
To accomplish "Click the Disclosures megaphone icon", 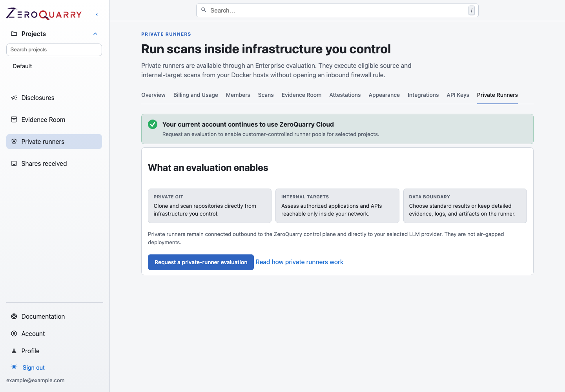I will [14, 98].
